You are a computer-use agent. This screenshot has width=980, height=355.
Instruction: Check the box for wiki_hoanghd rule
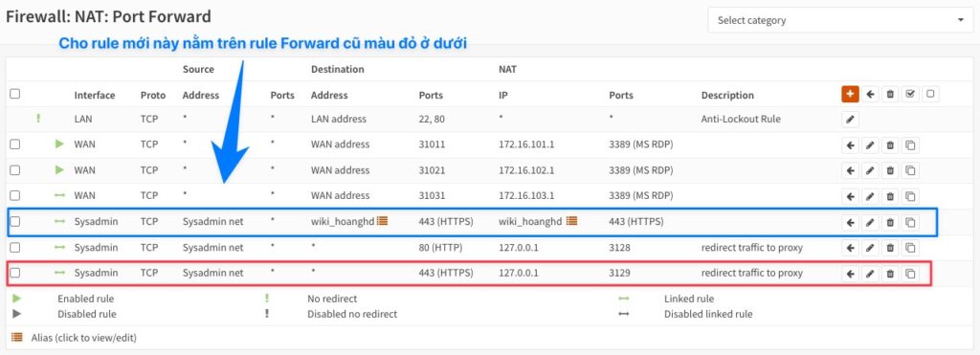tap(15, 221)
